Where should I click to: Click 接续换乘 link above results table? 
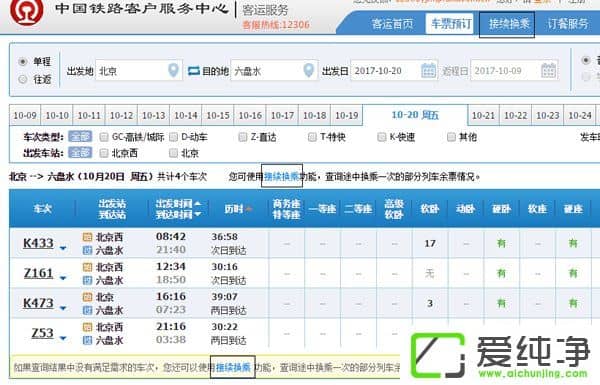282,176
